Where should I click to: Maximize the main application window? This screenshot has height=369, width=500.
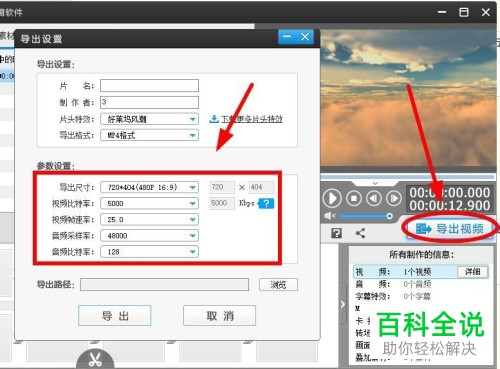click(464, 12)
